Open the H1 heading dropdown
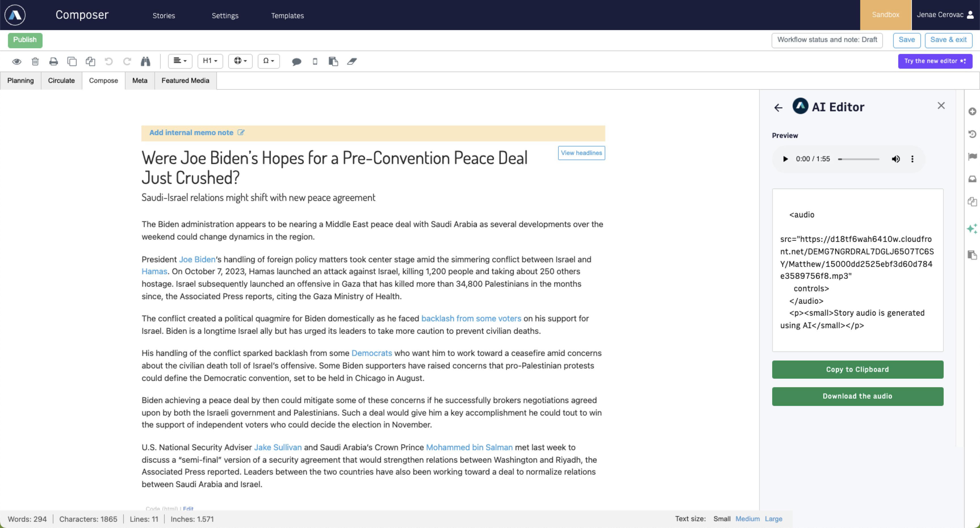980x528 pixels. point(210,61)
